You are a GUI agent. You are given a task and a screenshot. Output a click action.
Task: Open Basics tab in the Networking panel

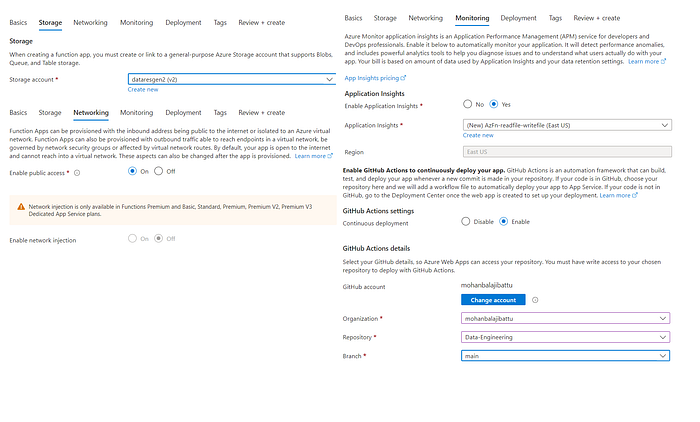pos(18,113)
